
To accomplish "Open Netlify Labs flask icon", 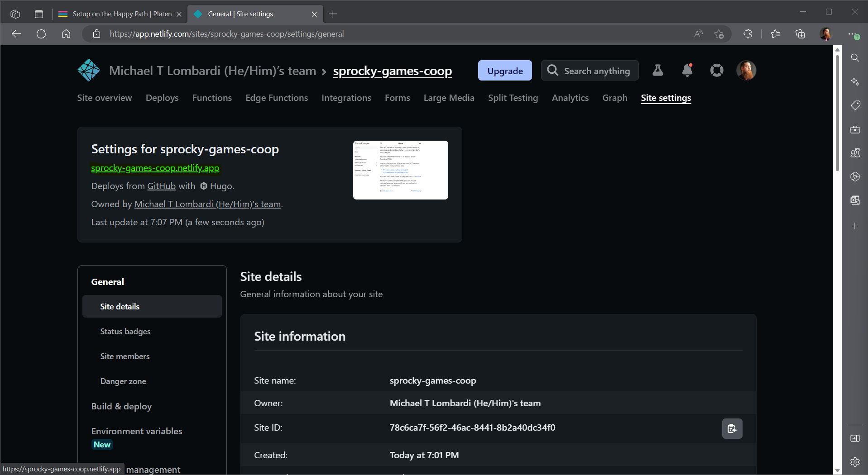I will pos(657,71).
